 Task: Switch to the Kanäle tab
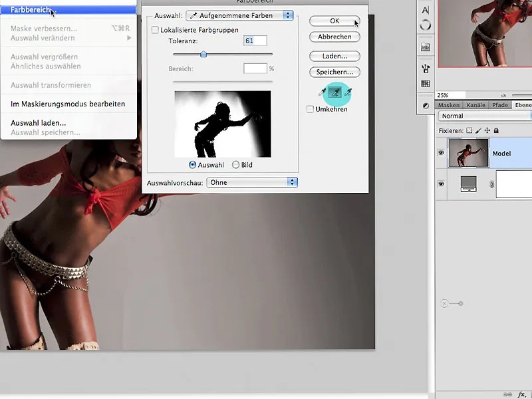pyautogui.click(x=475, y=105)
